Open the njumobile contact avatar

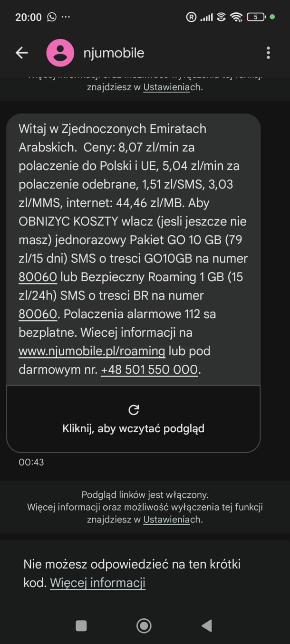pyautogui.click(x=60, y=53)
